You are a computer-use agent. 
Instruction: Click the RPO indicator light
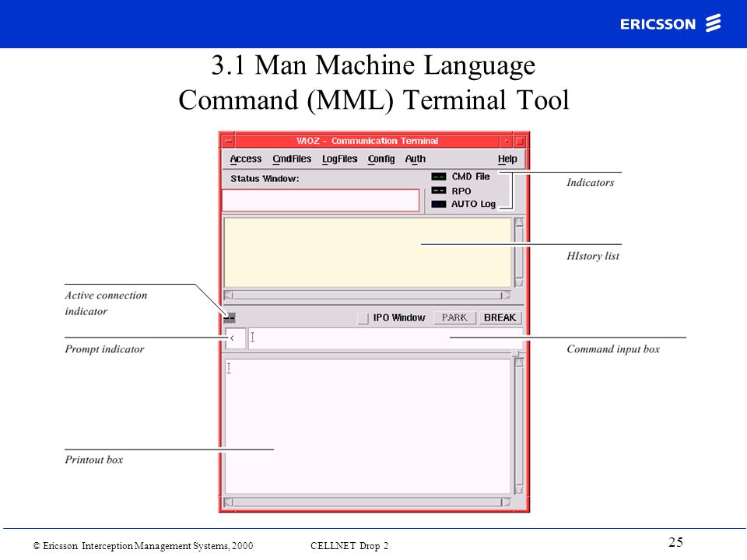point(438,191)
